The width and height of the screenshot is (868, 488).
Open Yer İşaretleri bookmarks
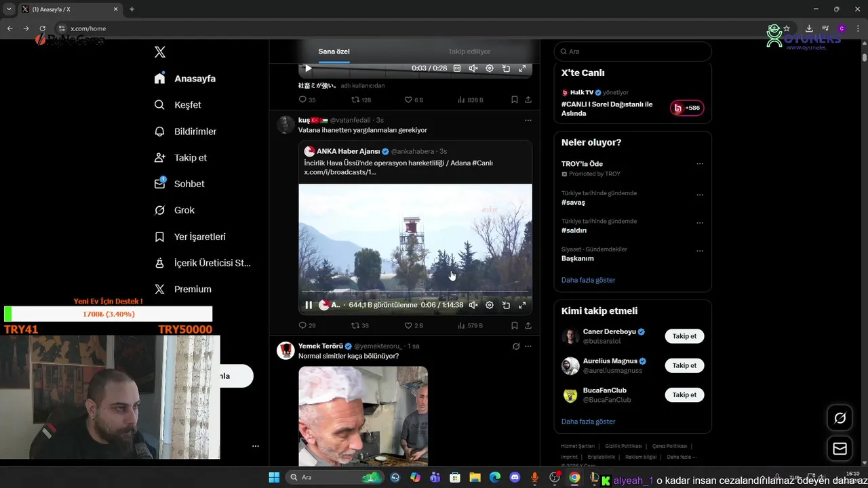coord(190,237)
